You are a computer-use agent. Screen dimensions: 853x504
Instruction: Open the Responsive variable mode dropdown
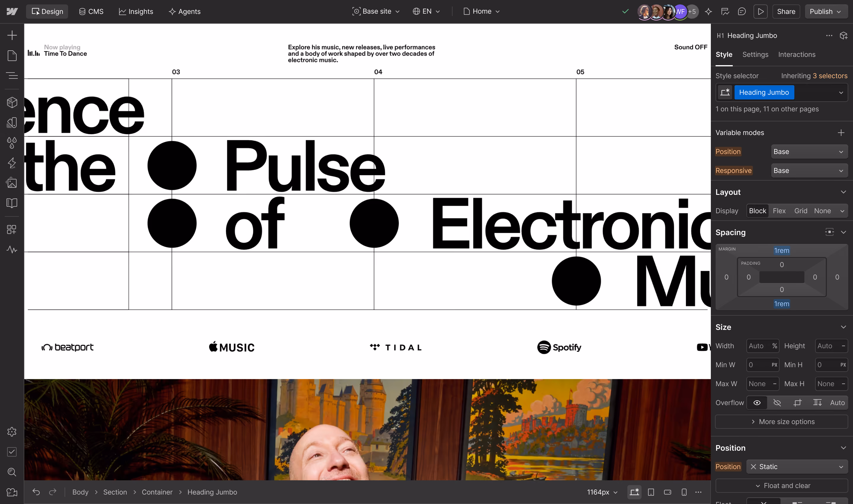coord(809,171)
